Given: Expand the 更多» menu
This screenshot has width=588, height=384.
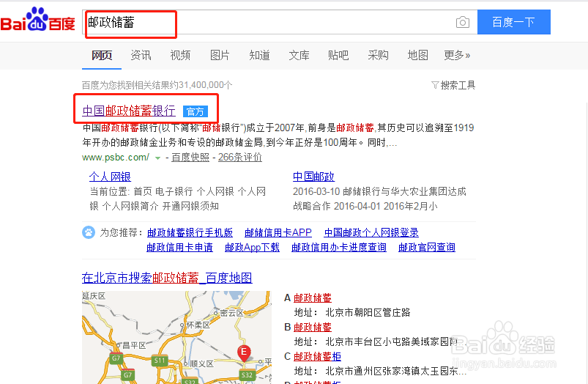Looking at the screenshot, I should pos(457,56).
